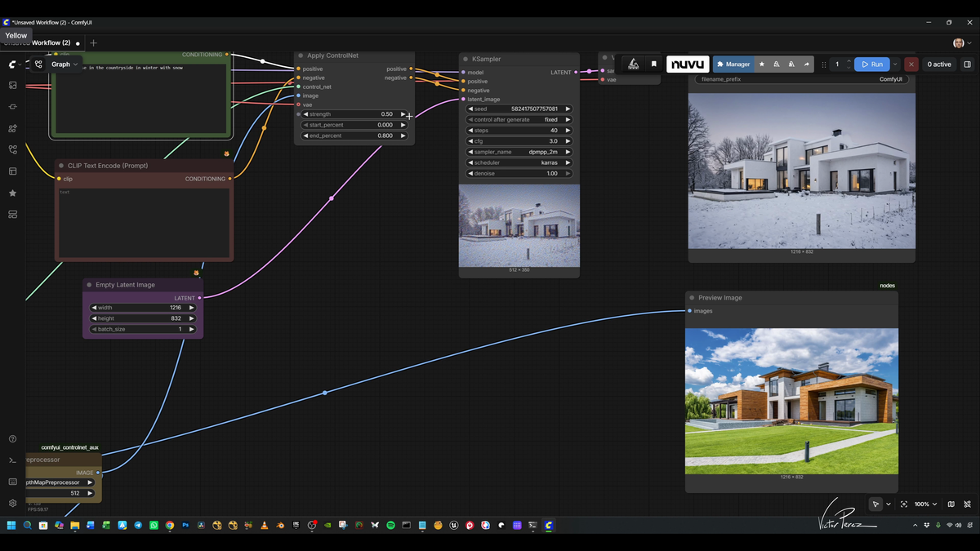Open the scheduler karras combo
Image resolution: width=980 pixels, height=551 pixels.
[x=519, y=162]
